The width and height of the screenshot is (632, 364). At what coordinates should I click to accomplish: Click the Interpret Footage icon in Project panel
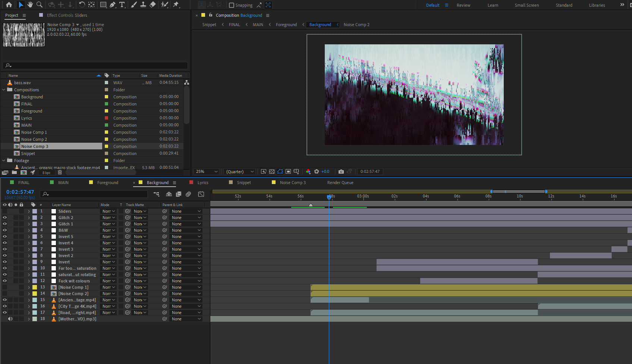5,172
